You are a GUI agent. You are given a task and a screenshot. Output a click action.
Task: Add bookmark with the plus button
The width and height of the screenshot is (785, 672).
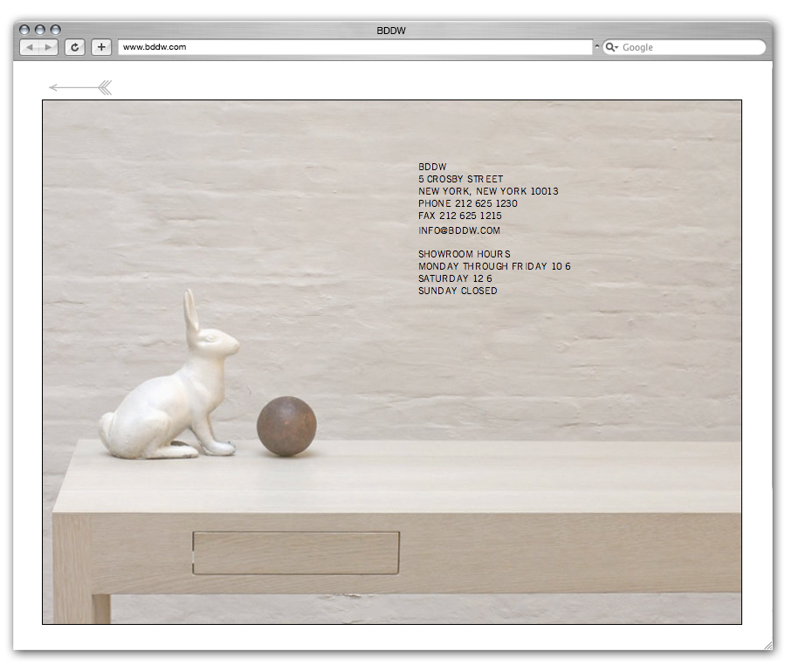point(101,47)
